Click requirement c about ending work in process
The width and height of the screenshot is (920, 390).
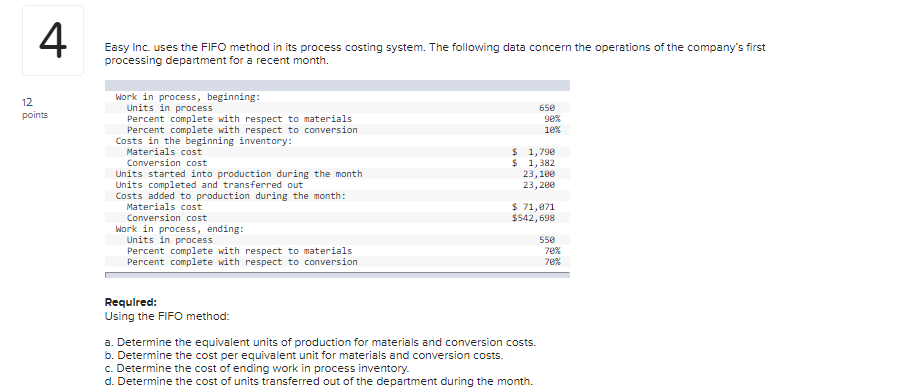tap(256, 369)
